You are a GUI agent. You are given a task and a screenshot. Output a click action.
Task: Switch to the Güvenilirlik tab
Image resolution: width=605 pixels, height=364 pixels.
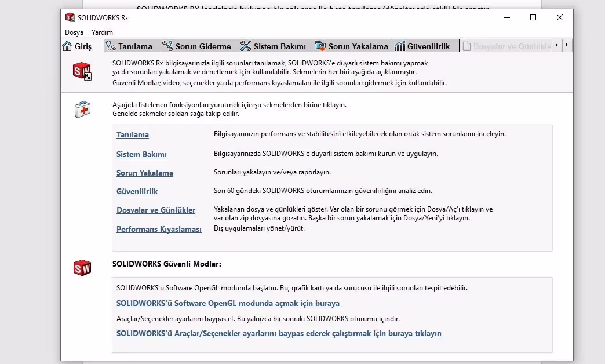coord(425,46)
